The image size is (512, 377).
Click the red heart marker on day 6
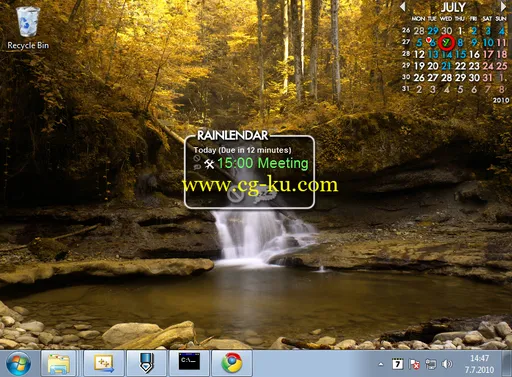pyautogui.click(x=428, y=40)
